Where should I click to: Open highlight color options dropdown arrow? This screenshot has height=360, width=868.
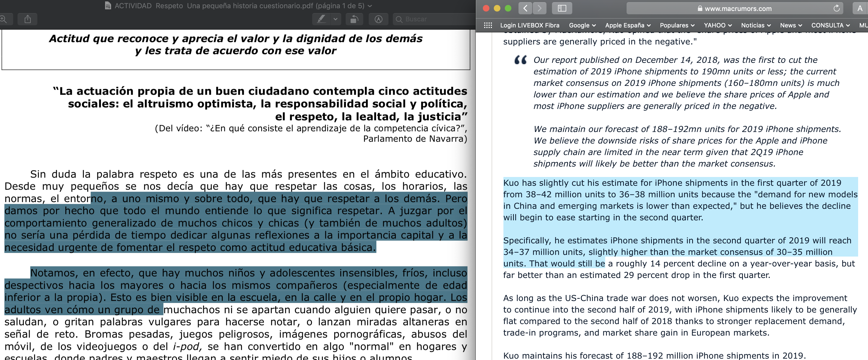click(x=335, y=19)
